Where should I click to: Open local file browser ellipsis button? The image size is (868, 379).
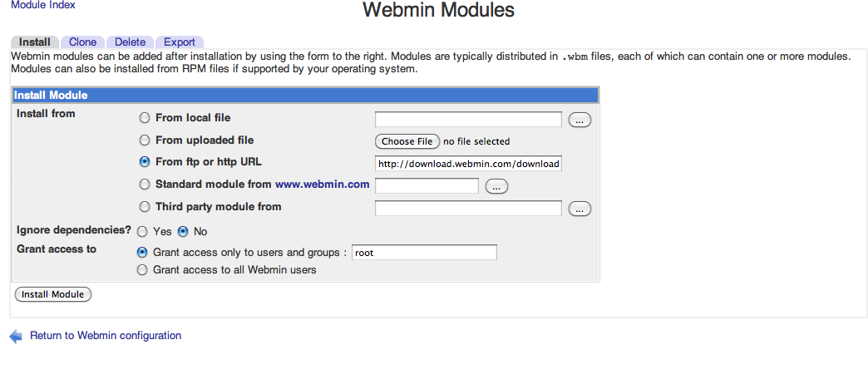tap(579, 120)
